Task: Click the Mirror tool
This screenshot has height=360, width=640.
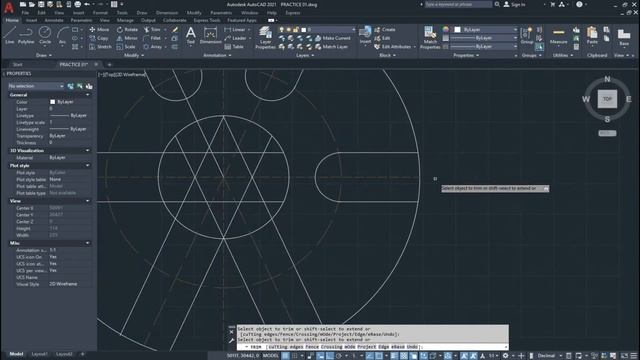Action: 127,38
